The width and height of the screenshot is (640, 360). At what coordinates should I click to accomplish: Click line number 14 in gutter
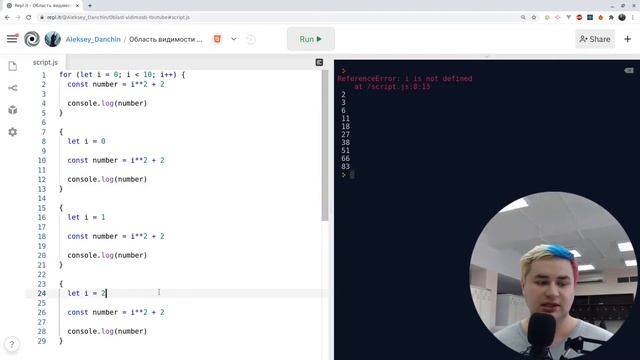[42, 198]
